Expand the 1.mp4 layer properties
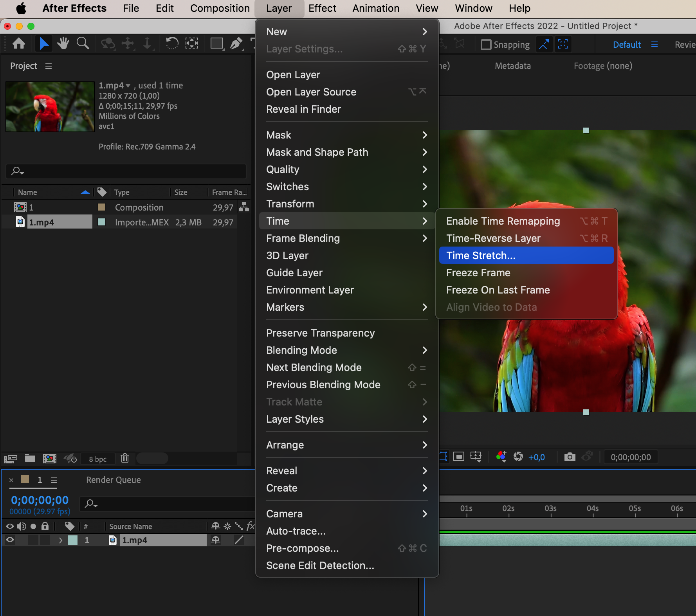Viewport: 696px width, 616px height. (x=61, y=540)
